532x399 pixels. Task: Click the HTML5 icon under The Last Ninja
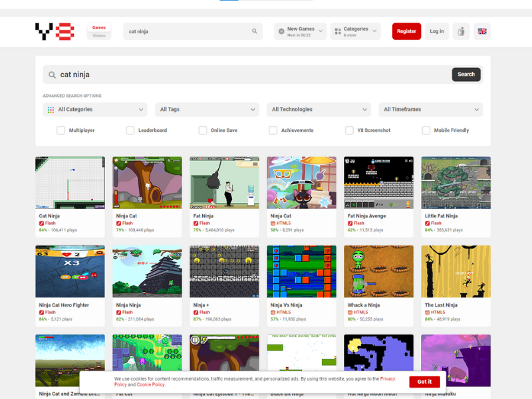click(x=427, y=313)
